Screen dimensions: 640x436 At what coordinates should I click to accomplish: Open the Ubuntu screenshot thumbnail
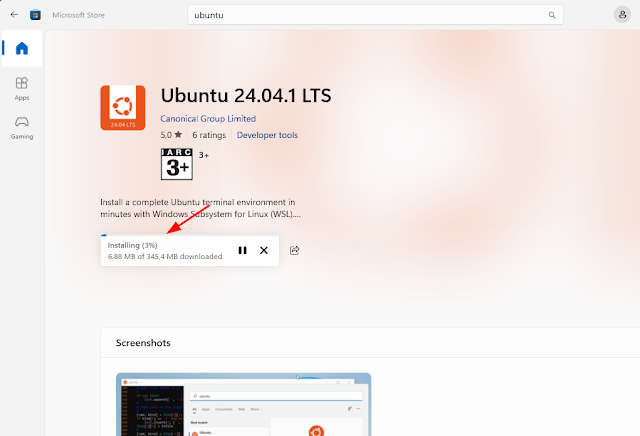(244, 404)
